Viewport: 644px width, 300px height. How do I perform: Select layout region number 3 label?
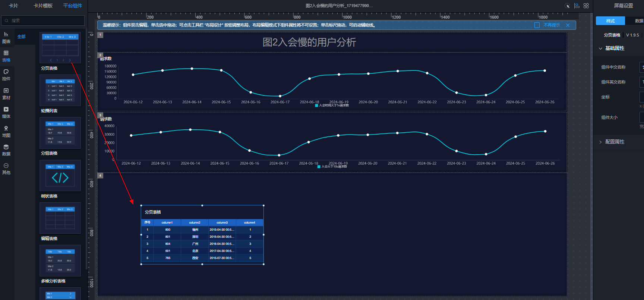(100, 115)
